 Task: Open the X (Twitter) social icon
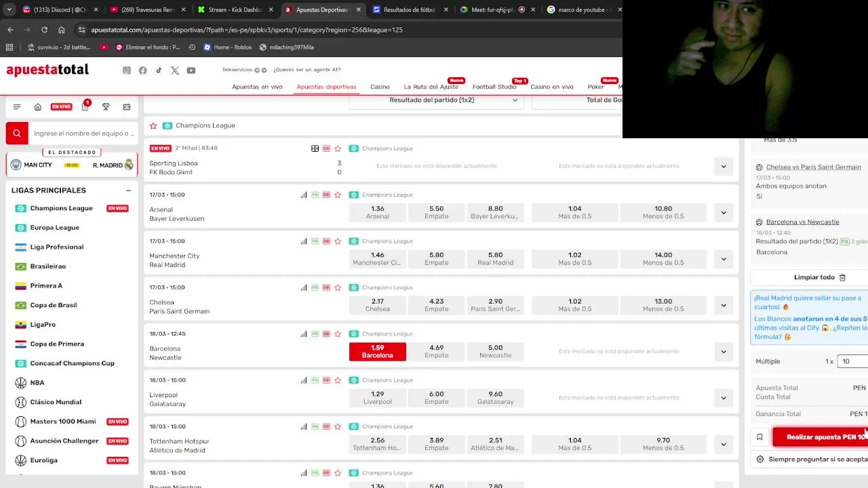tap(175, 70)
